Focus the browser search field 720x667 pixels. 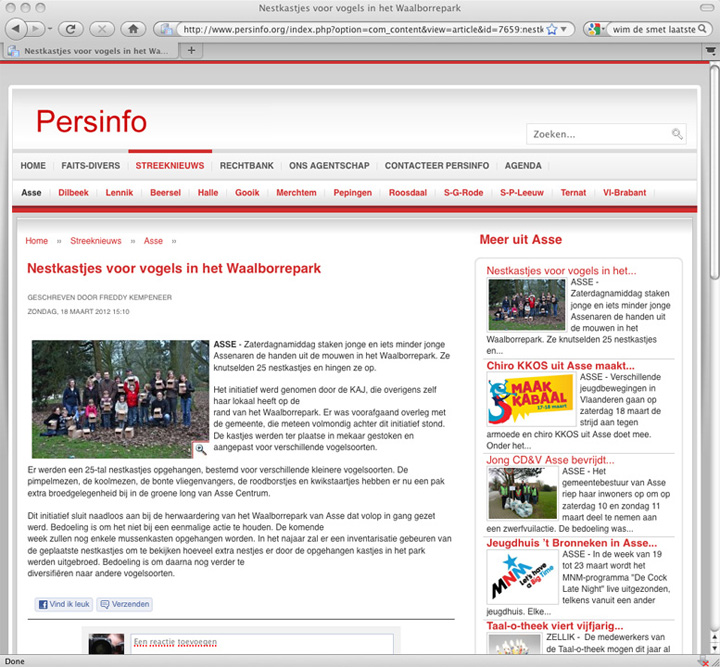[654, 29]
